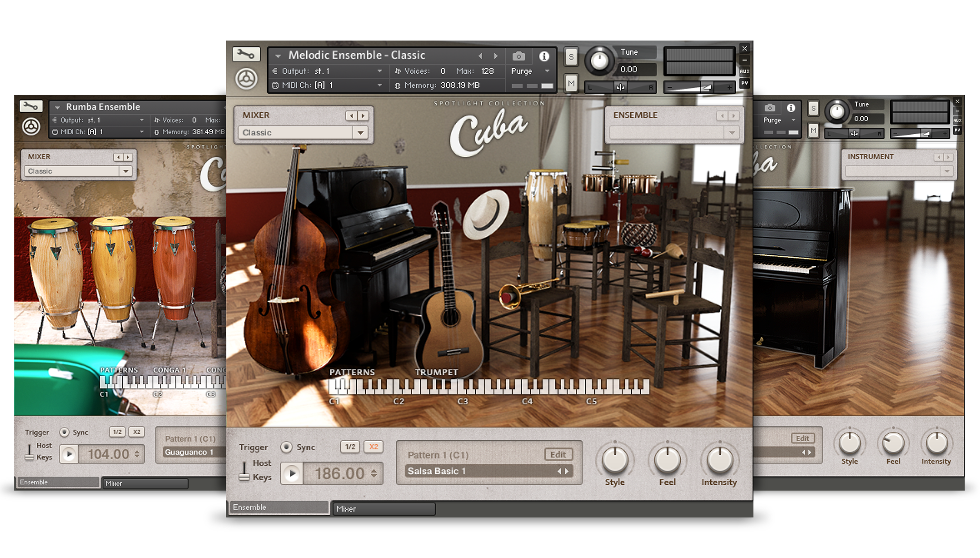Open Purge menu in the piano instrument window
The image size is (980, 558).
(779, 121)
